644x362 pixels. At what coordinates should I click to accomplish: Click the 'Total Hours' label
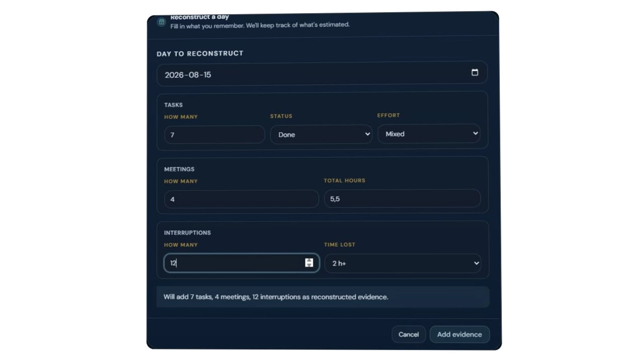coord(345,180)
